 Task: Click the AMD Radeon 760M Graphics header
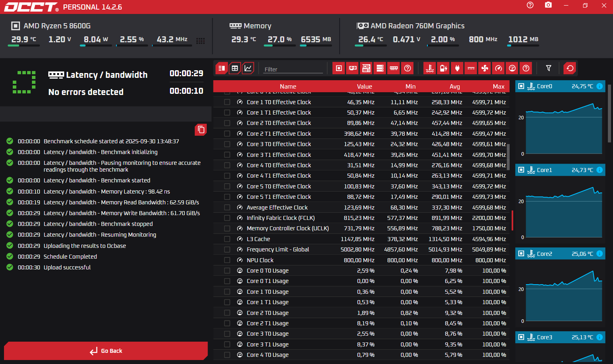click(410, 26)
